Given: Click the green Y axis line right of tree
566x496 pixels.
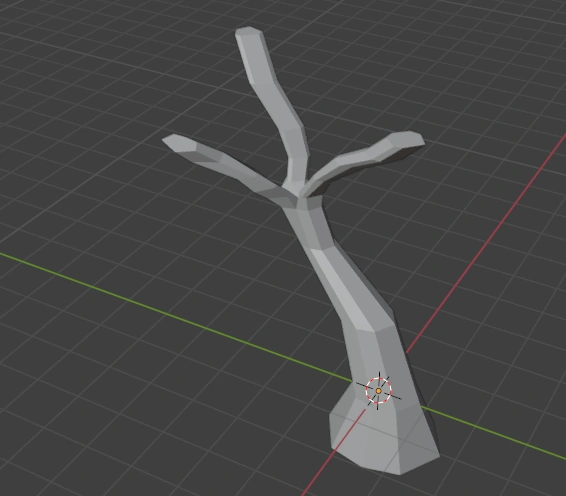Looking at the screenshot, I should tap(495, 431).
